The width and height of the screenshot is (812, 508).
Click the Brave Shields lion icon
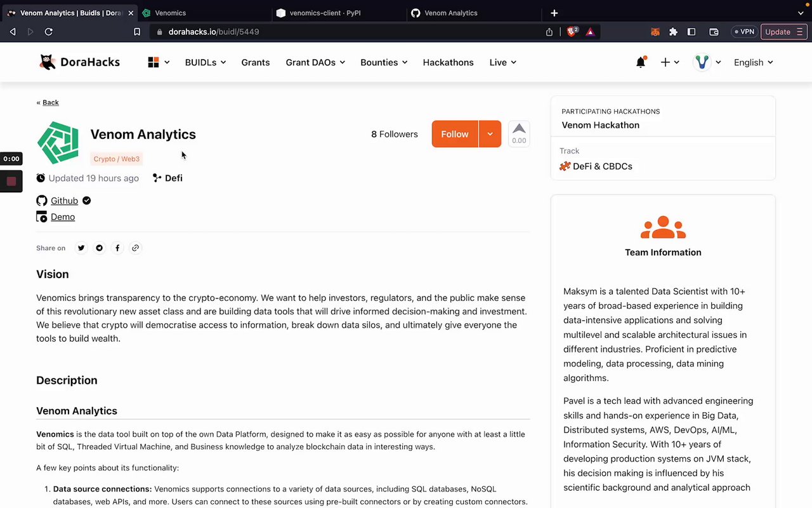572,32
